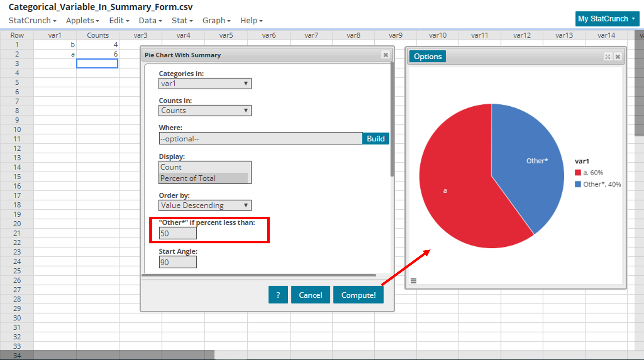The height and width of the screenshot is (360, 644).
Task: Close the pie chart results window
Action: 618,57
